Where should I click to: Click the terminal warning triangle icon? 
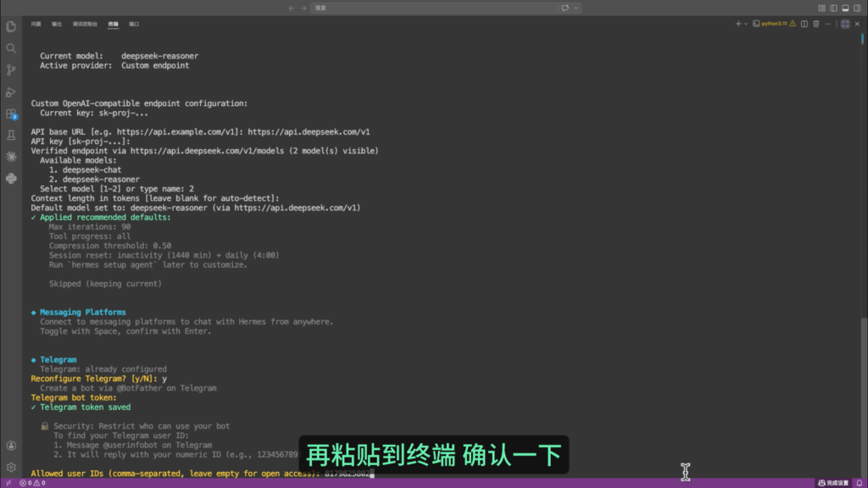(793, 24)
